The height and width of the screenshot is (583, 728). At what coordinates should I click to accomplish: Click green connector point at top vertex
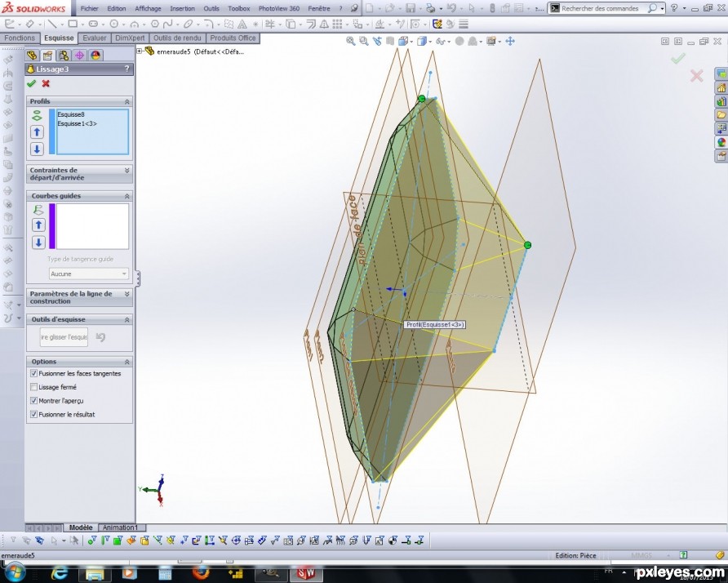pyautogui.click(x=422, y=99)
